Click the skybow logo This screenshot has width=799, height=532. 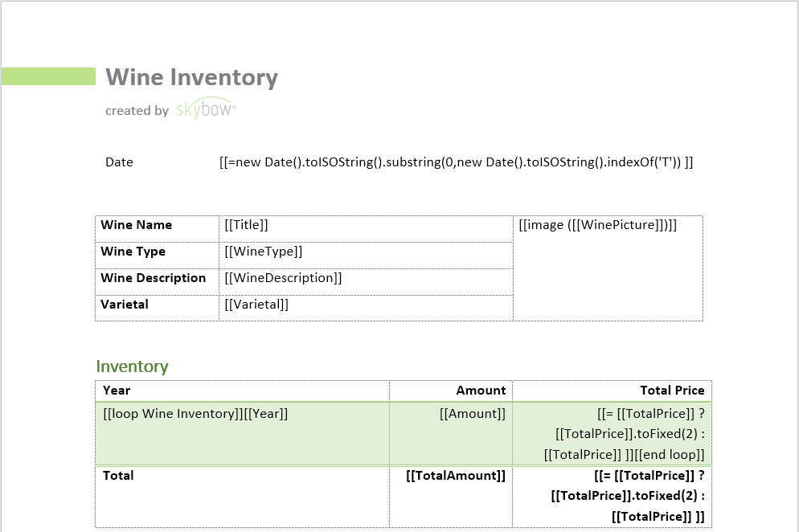(x=206, y=110)
